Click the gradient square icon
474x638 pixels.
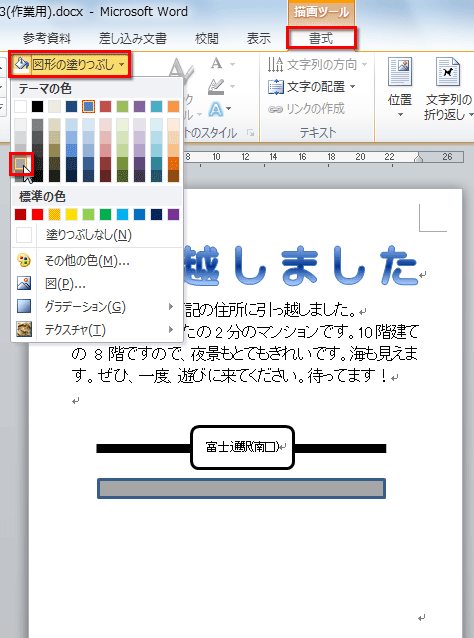coord(24,307)
